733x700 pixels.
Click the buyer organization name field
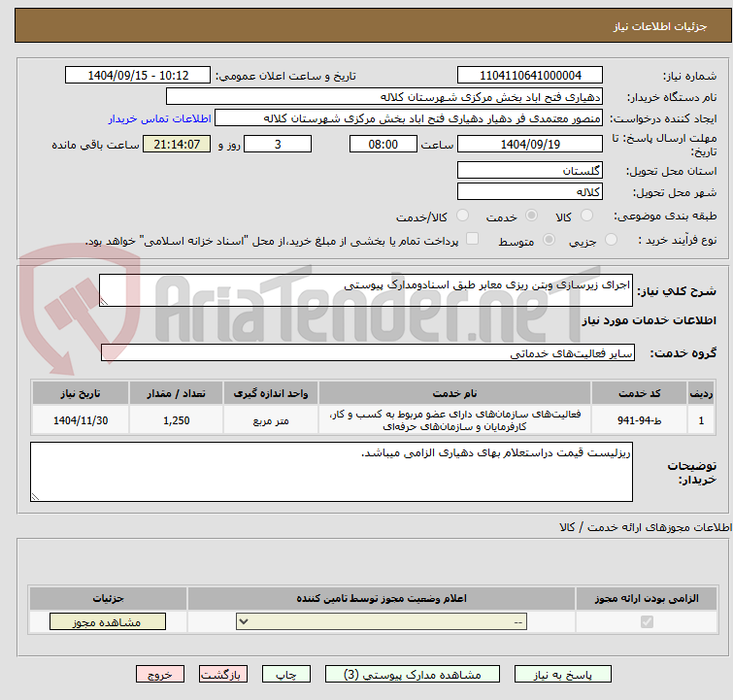pyautogui.click(x=384, y=97)
